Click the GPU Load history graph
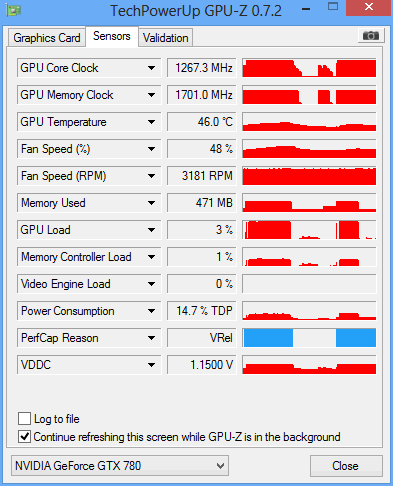This screenshot has height=486, width=393. [309, 230]
